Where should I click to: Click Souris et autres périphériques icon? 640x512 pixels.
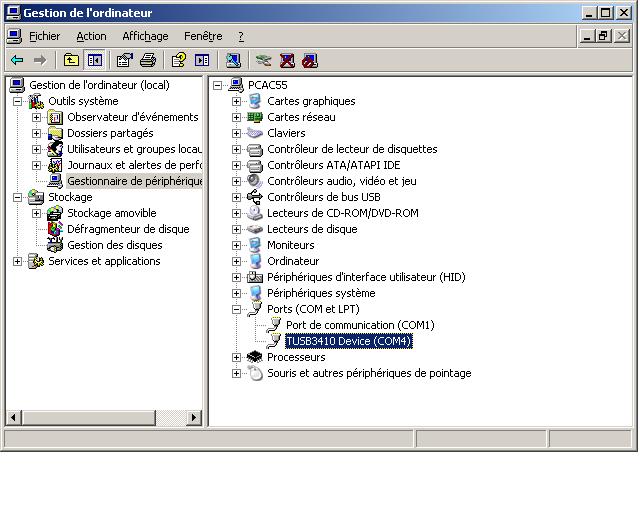(x=256, y=373)
